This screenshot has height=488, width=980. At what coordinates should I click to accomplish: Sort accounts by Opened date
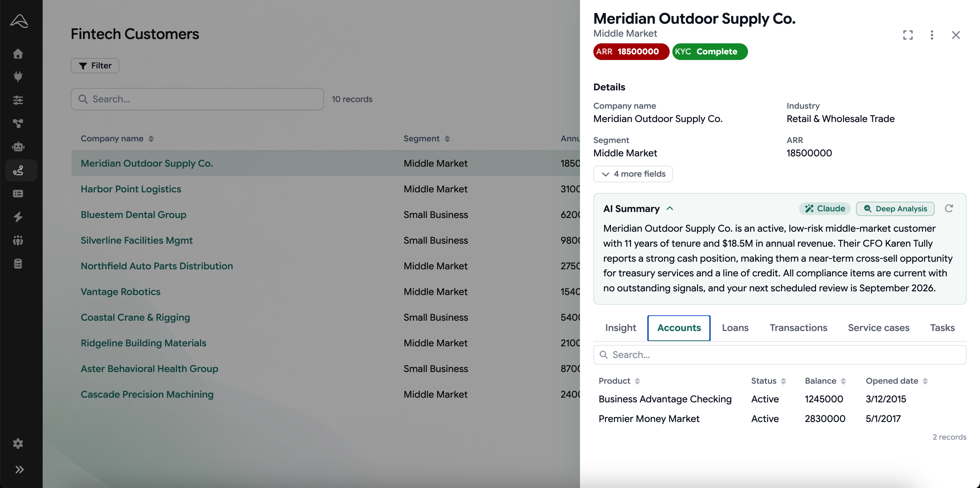pos(897,381)
